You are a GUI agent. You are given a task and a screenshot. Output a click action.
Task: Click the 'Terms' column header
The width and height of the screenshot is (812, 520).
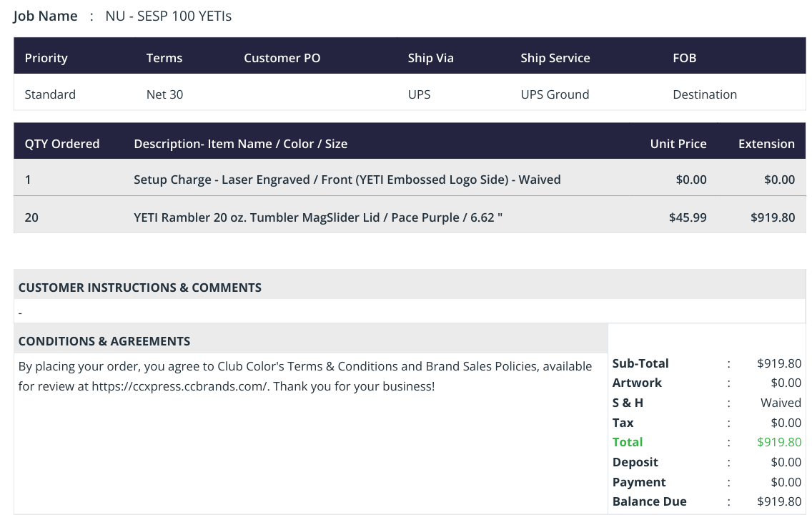pyautogui.click(x=164, y=58)
